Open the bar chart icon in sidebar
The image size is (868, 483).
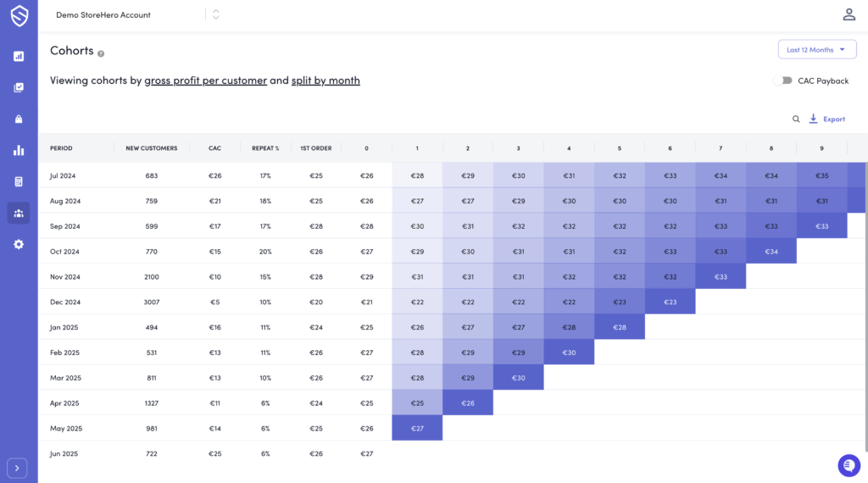(x=19, y=150)
